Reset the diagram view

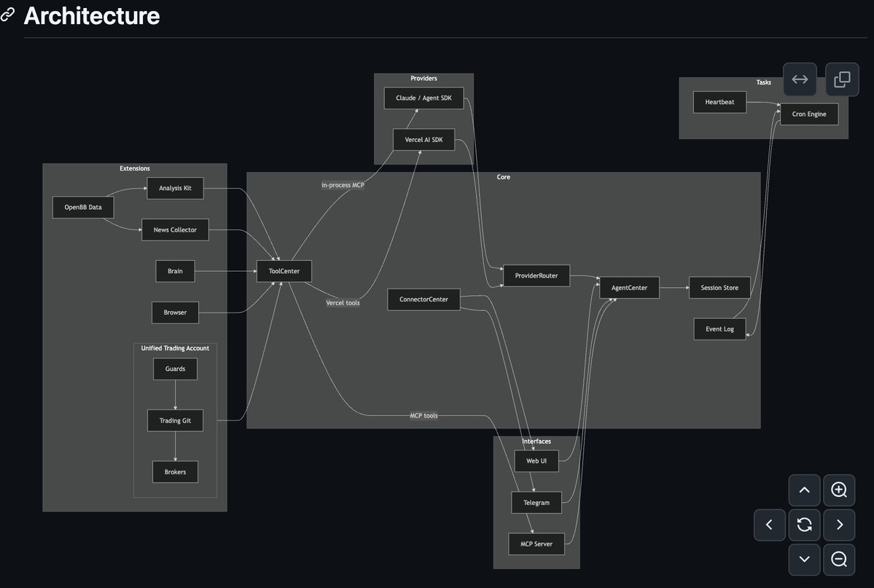804,525
